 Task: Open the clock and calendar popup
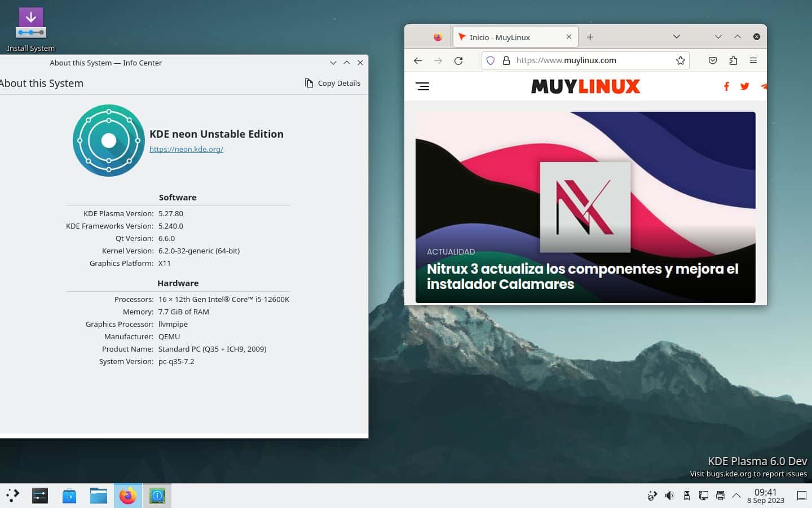pos(766,496)
